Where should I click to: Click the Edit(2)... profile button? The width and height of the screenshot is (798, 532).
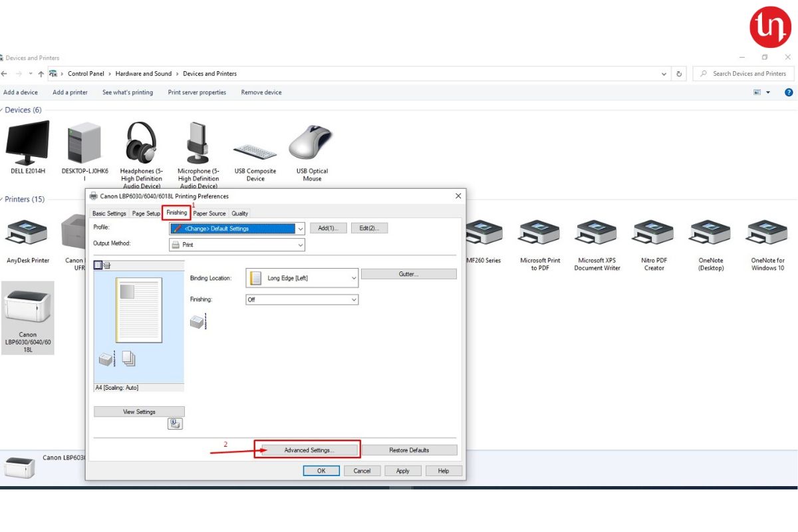point(369,228)
